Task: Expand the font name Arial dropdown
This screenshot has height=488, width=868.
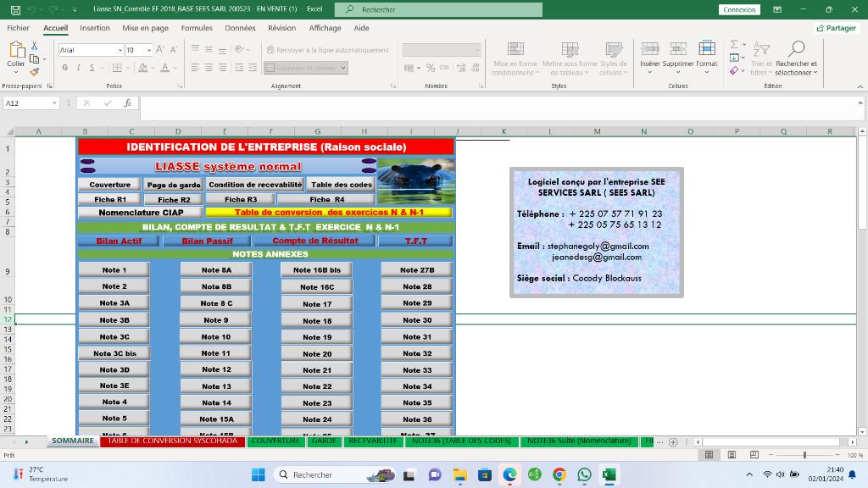Action: click(120, 50)
